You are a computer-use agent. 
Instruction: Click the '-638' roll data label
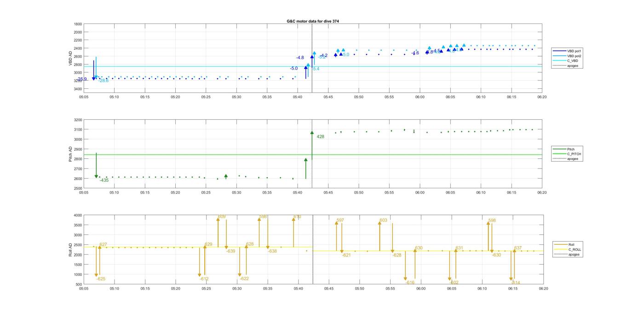point(272,251)
